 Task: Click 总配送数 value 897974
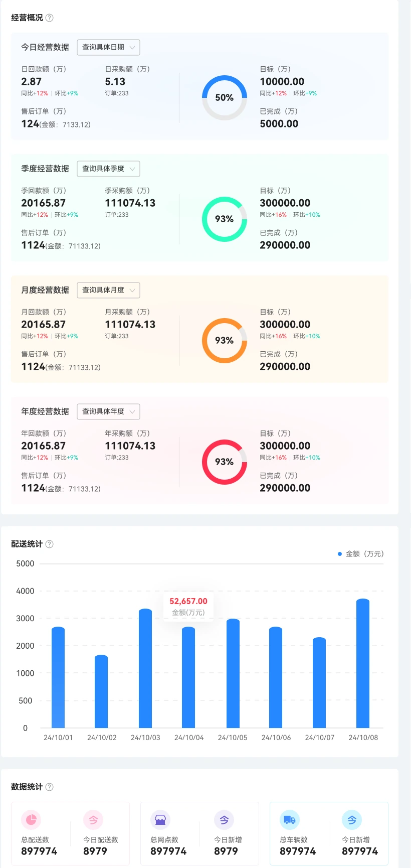(x=39, y=851)
